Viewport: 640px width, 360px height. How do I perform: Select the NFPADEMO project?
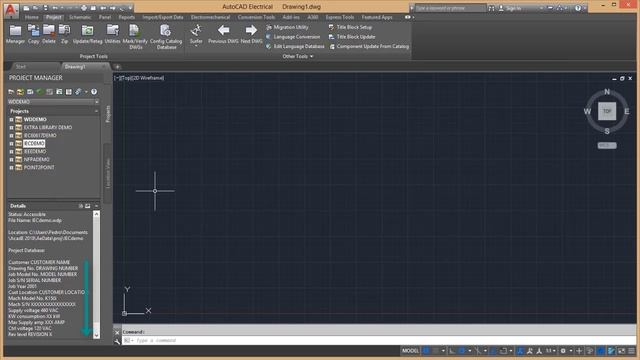36,160
